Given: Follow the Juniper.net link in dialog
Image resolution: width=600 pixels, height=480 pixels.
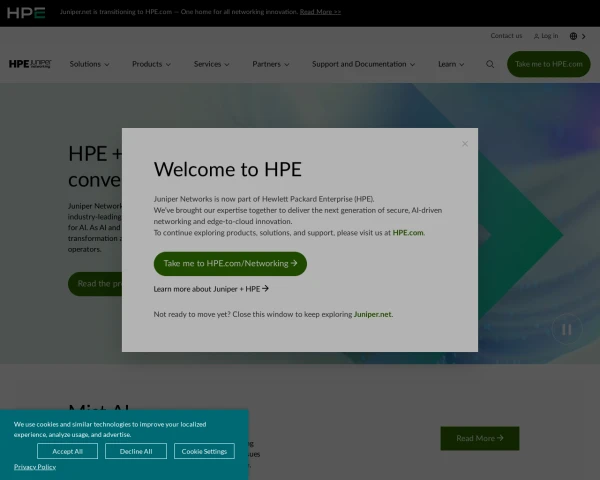Looking at the screenshot, I should point(372,314).
